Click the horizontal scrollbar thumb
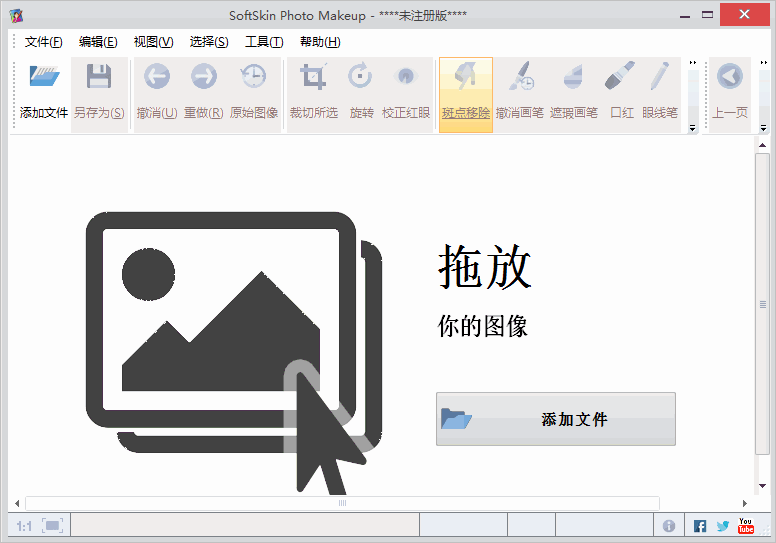 coord(342,503)
